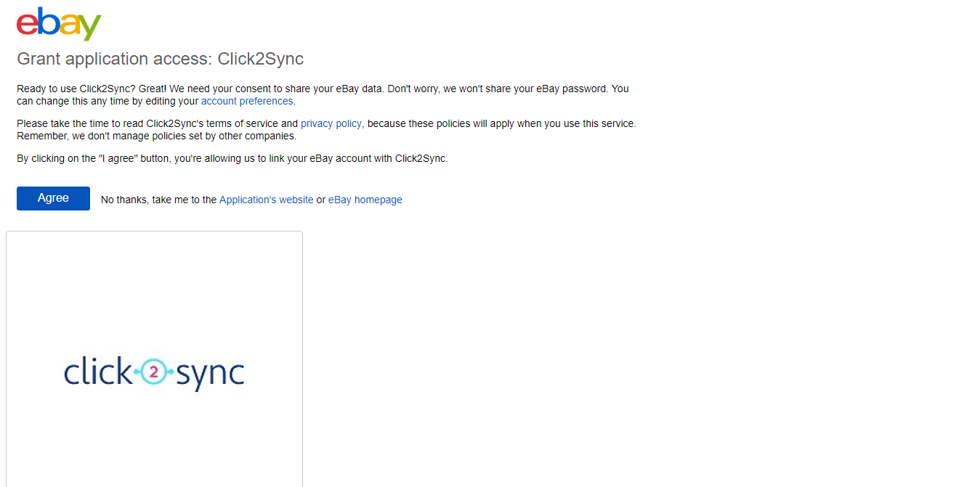Click the green 'y' of eBay logo
This screenshot has height=487, width=980.
click(90, 28)
